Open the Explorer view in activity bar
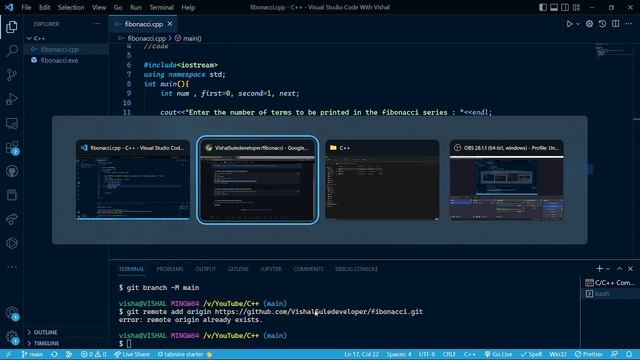 click(x=12, y=27)
